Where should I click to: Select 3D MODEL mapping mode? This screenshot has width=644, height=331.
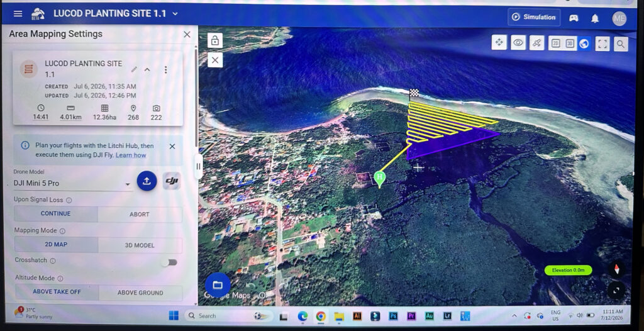[140, 245]
